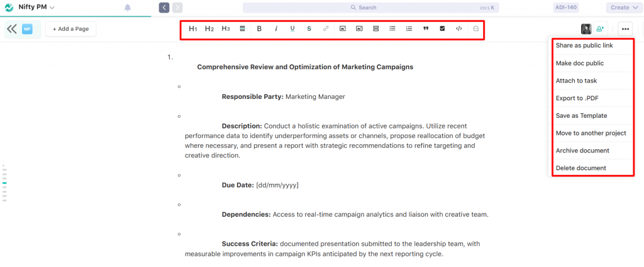Click the Add a Page button
The height and width of the screenshot is (267, 644).
click(x=70, y=29)
